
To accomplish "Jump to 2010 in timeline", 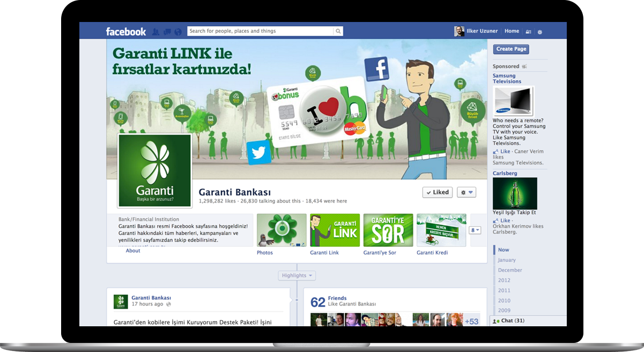I will pyautogui.click(x=504, y=301).
